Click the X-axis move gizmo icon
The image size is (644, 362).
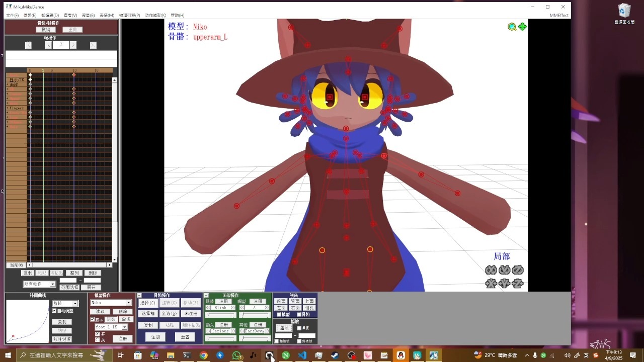coord(491,283)
